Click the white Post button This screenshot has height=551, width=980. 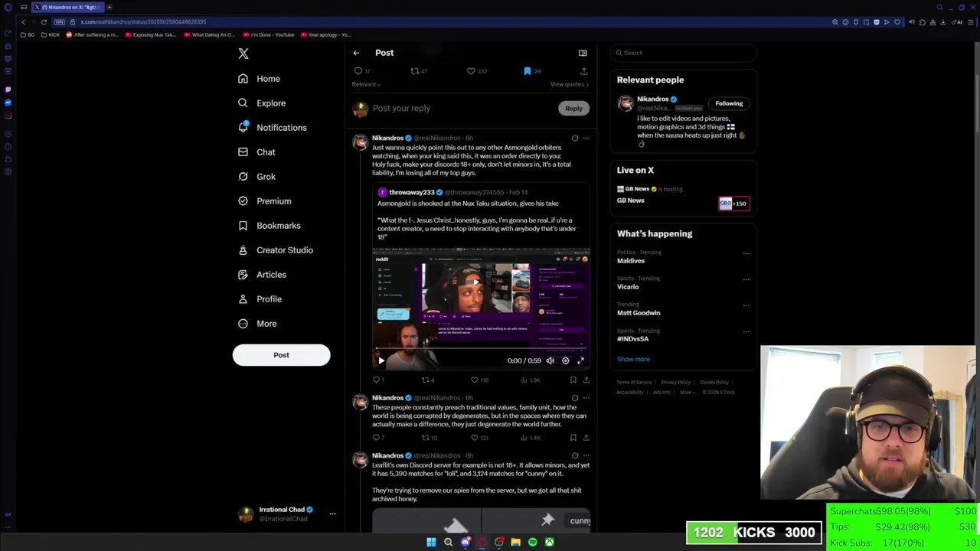[x=282, y=355]
